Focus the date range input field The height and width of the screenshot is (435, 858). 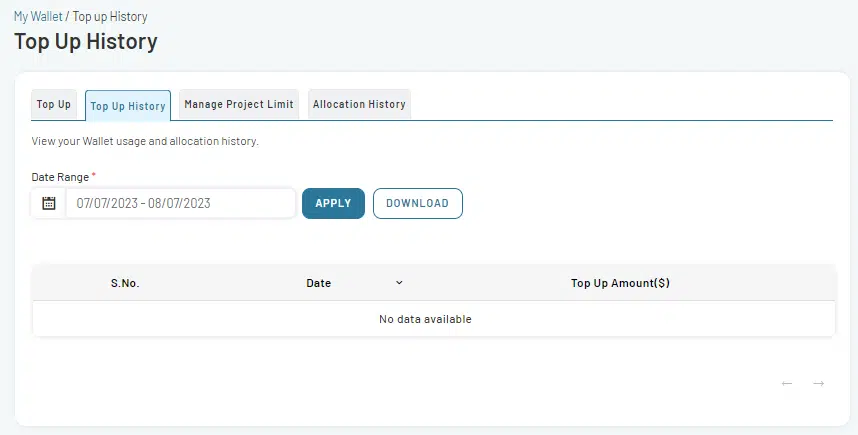click(x=180, y=203)
